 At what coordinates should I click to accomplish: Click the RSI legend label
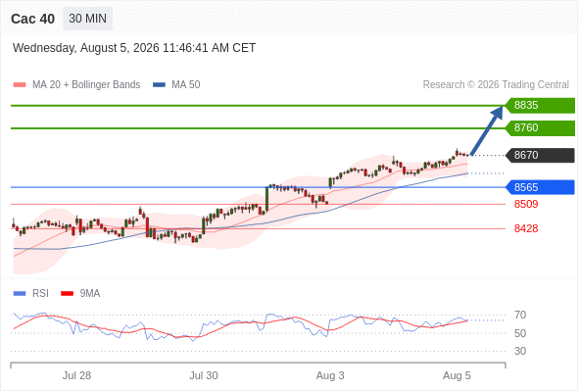pos(40,294)
